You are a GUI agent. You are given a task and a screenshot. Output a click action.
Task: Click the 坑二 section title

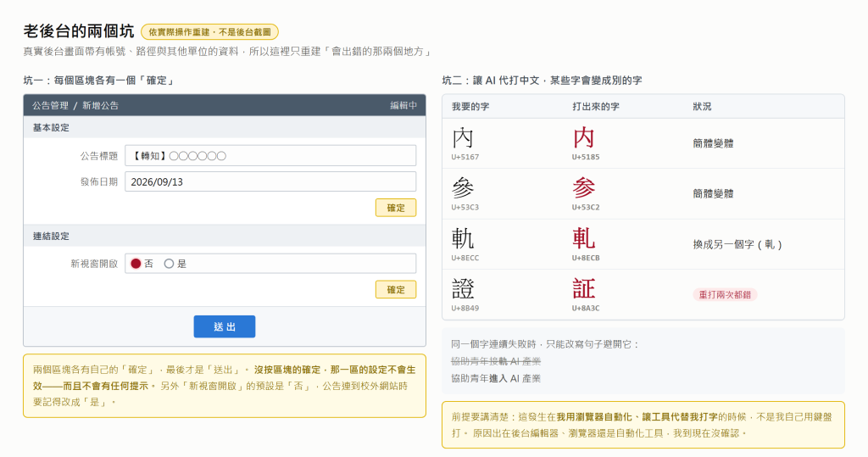click(542, 81)
